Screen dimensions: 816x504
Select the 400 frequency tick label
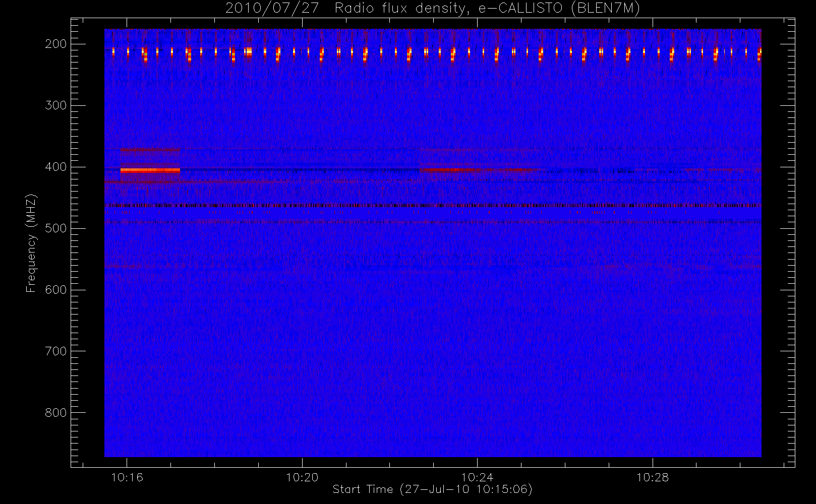coord(56,167)
